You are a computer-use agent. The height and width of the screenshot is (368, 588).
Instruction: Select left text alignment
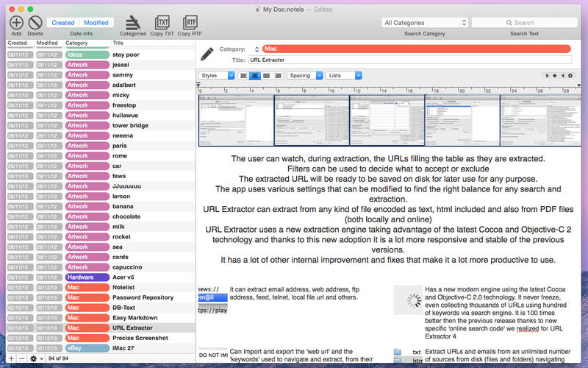[244, 76]
